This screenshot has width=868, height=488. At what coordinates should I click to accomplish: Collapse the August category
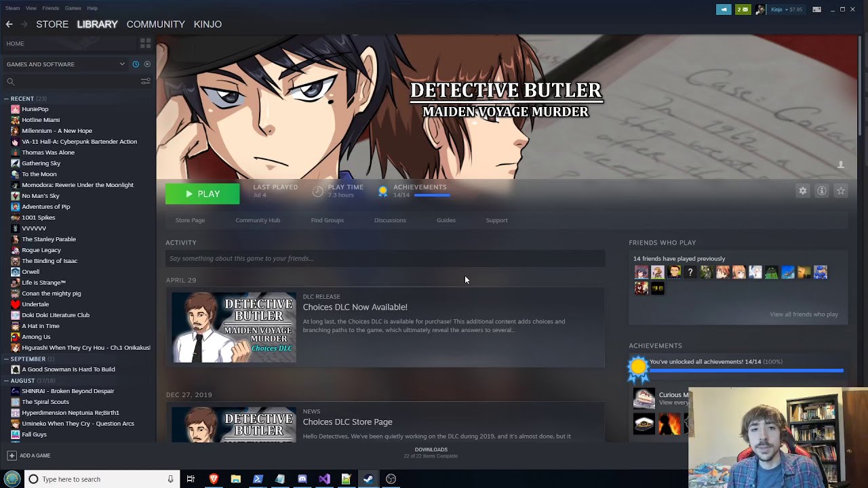point(6,381)
